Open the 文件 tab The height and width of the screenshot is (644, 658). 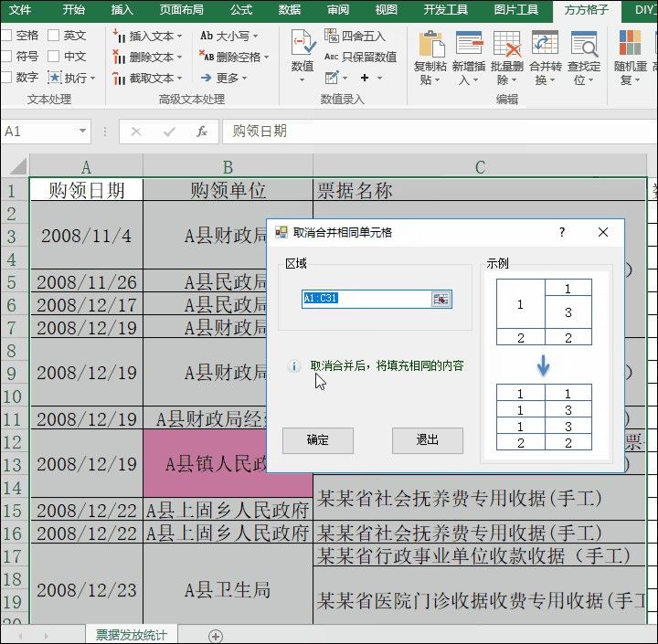point(20,9)
